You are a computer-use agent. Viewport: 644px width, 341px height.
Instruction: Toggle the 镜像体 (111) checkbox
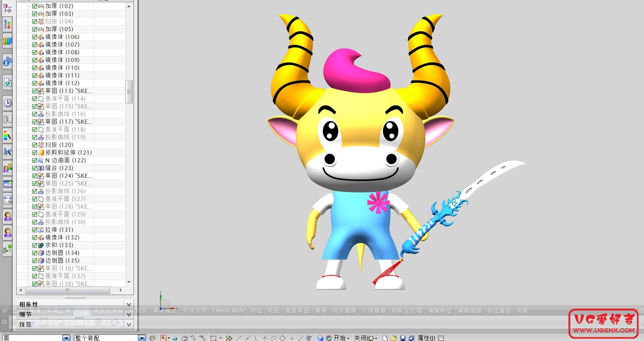tap(35, 76)
